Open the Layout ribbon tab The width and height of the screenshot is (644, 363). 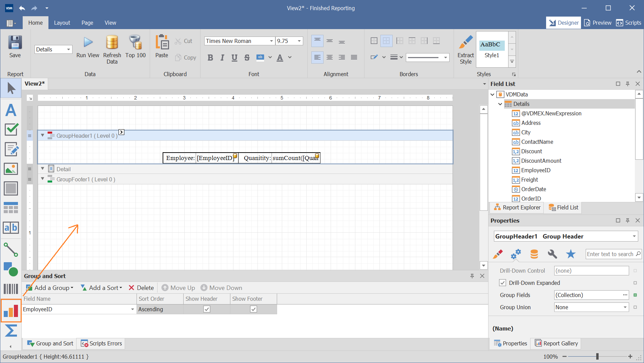click(x=62, y=23)
